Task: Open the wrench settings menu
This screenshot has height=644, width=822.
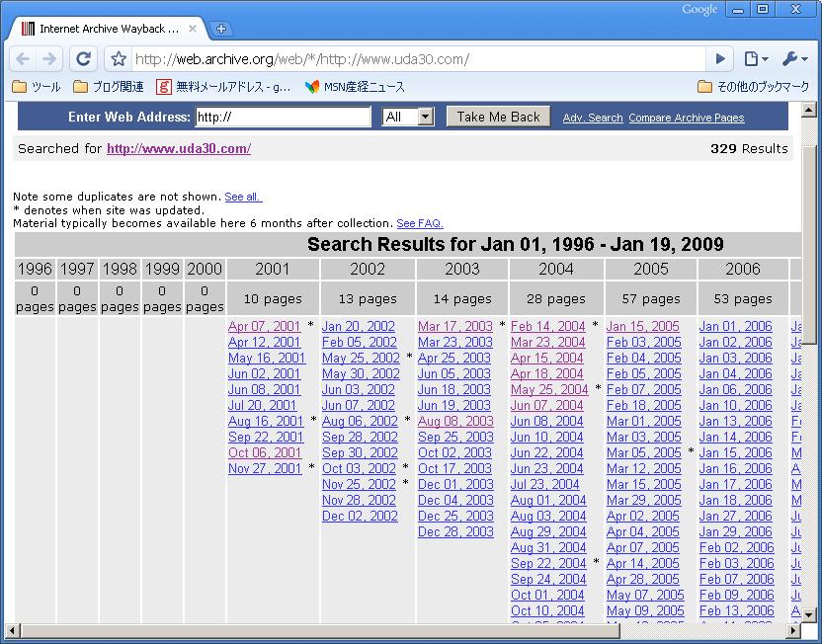Action: (x=794, y=58)
